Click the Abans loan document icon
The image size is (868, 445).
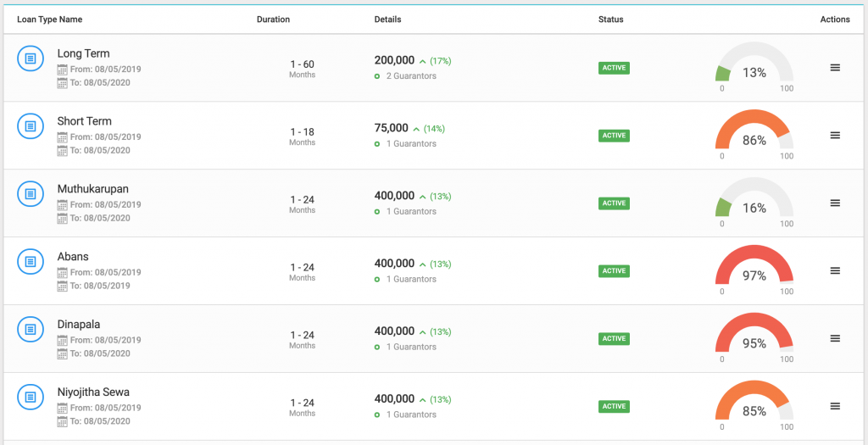click(31, 261)
